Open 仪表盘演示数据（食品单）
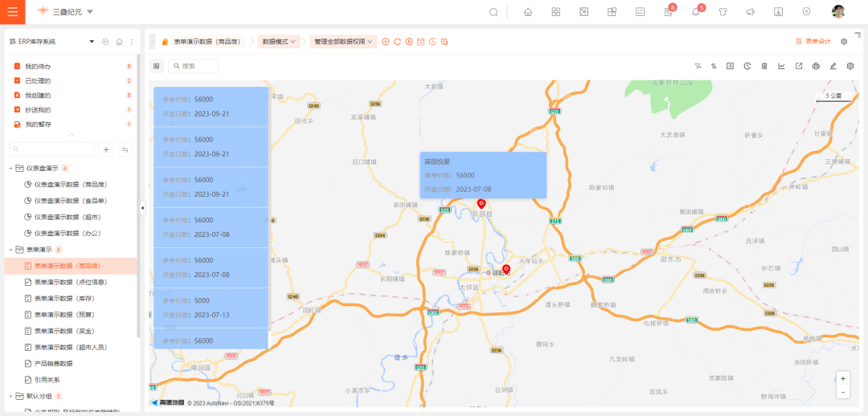Screen dimensions: 868x416 (71, 201)
